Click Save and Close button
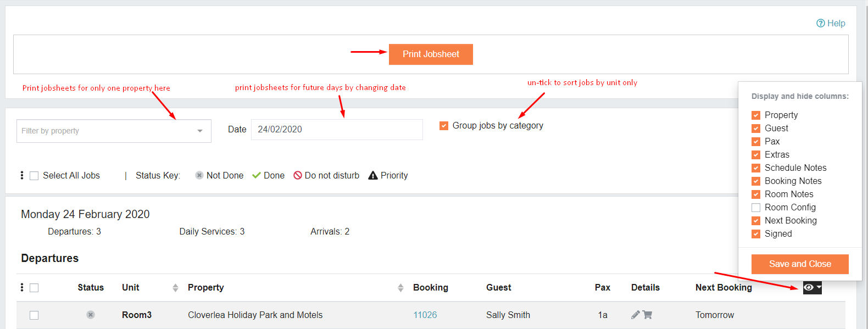868x329 pixels. pyautogui.click(x=800, y=264)
